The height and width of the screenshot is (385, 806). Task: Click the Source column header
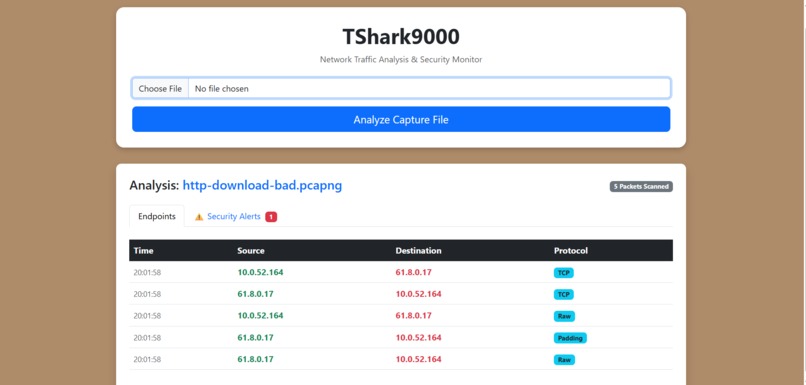251,251
